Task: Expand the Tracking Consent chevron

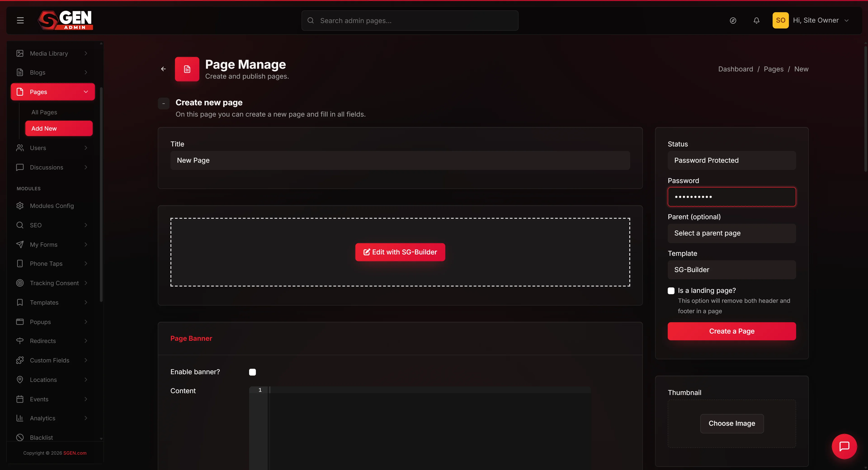Action: 86,283
